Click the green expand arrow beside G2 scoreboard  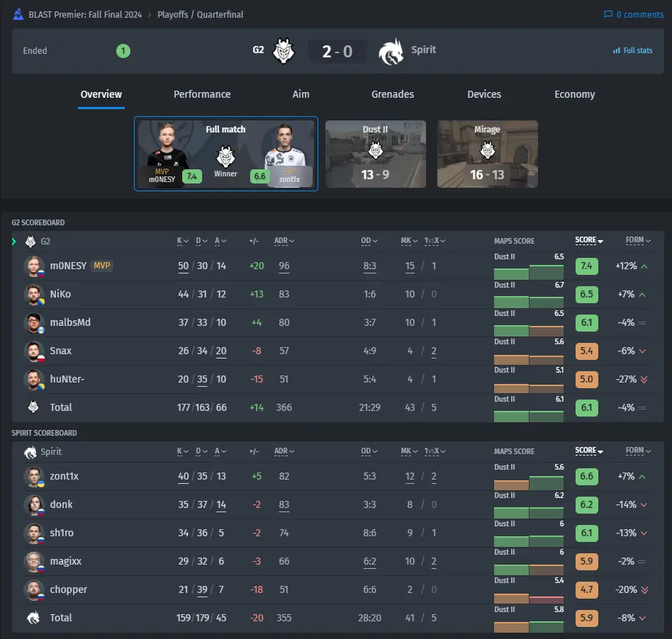tap(14, 242)
